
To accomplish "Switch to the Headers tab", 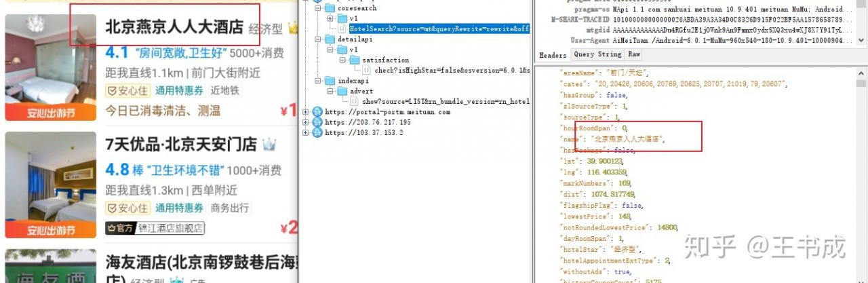I will click(x=553, y=54).
